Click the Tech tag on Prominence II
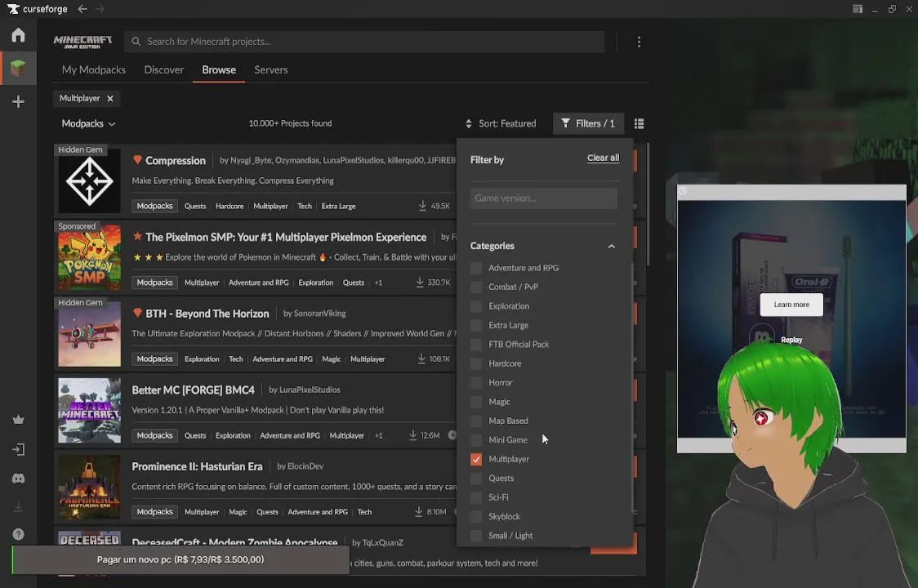This screenshot has width=918, height=588. tap(364, 512)
